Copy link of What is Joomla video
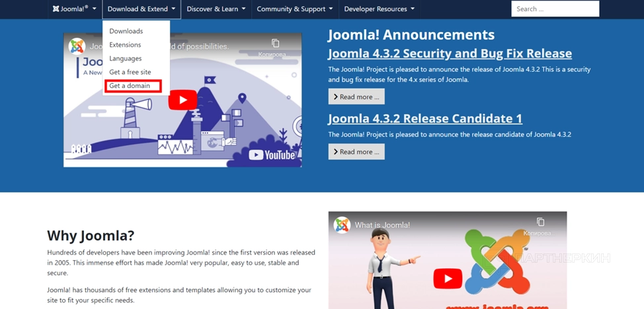The image size is (644, 309). pyautogui.click(x=540, y=226)
